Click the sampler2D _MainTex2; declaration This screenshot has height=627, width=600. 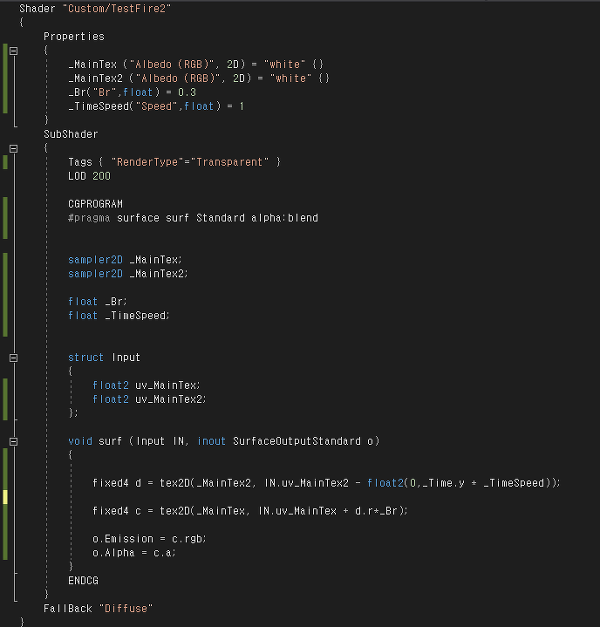tap(128, 274)
